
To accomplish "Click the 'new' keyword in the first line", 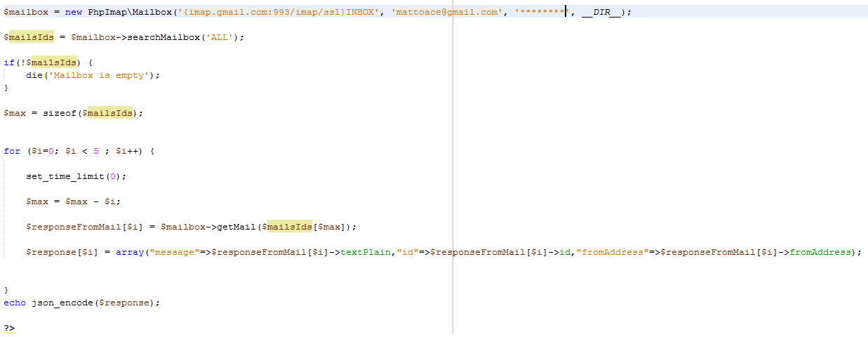I will pyautogui.click(x=74, y=12).
